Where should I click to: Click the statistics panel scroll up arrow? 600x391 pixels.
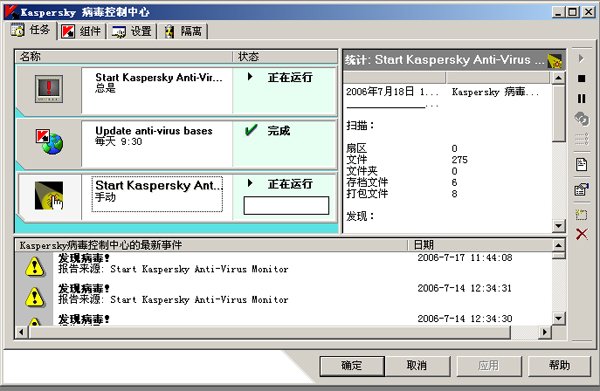(x=558, y=78)
